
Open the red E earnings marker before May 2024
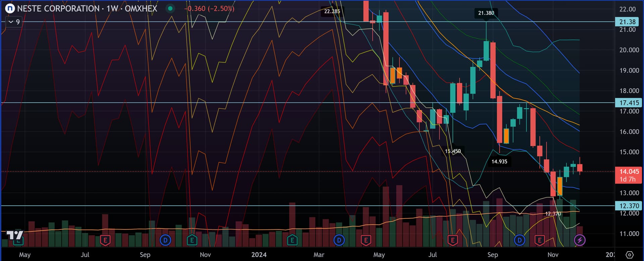point(366,240)
